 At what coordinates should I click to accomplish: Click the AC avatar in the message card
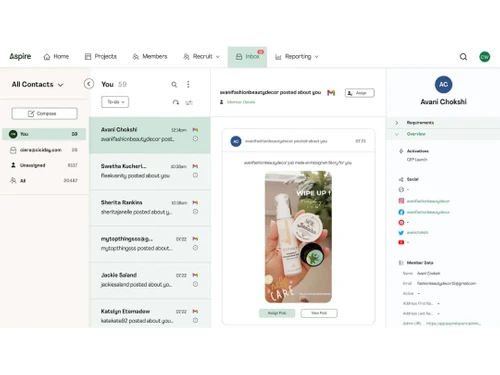[x=236, y=141]
